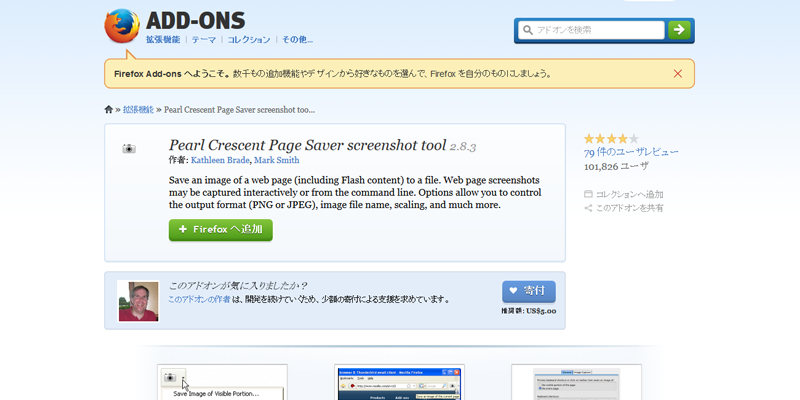Open the options dialog screenshot thumbnail
This screenshot has width=800, height=400.
coord(576,382)
